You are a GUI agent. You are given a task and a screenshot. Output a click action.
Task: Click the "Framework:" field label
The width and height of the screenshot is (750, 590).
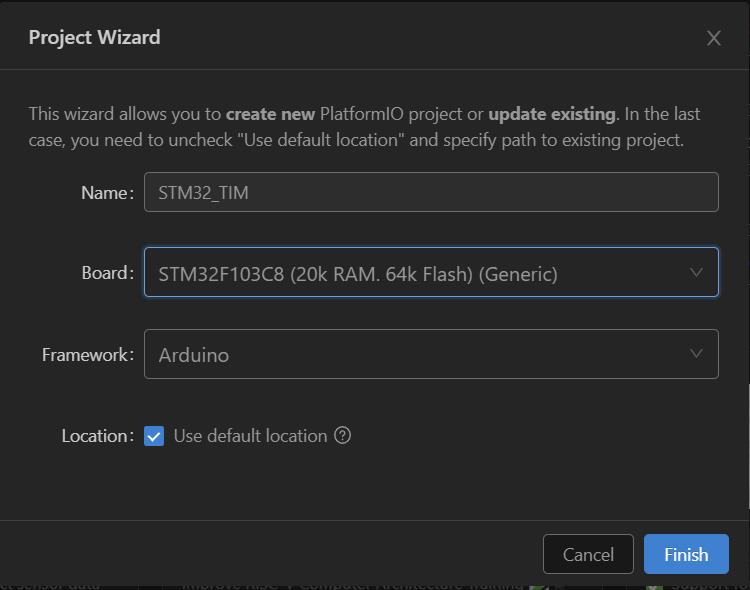pos(88,355)
